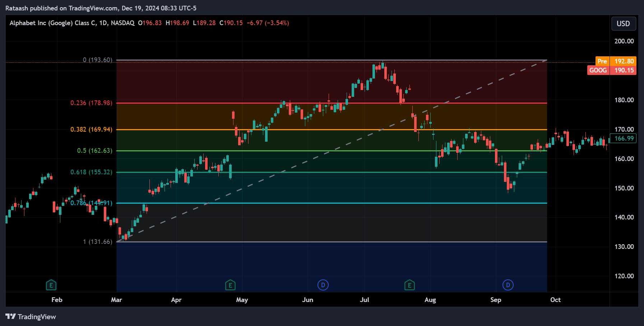The image size is (644, 326).
Task: Click the Aug label on time axis
Action: click(x=430, y=300)
